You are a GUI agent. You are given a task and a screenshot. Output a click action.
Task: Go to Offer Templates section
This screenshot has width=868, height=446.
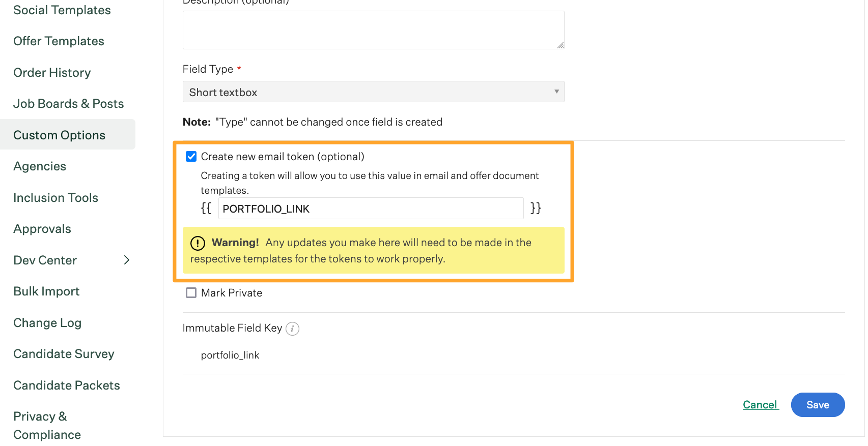coord(59,41)
